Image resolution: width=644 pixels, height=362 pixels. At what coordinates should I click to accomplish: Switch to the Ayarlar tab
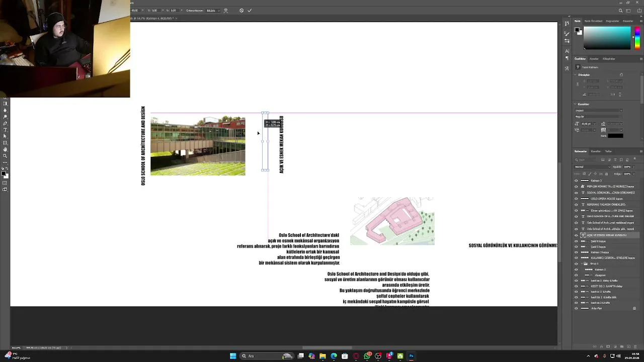click(x=594, y=59)
